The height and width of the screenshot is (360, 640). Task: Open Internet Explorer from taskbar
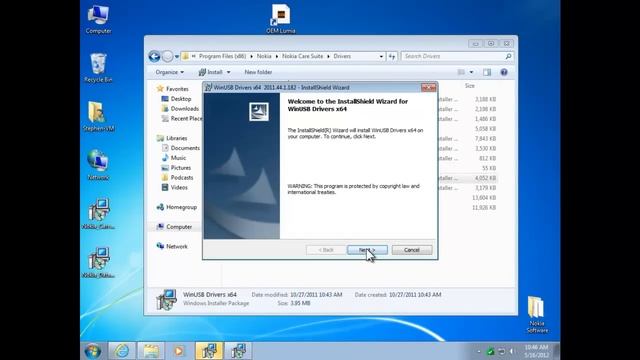(x=122, y=351)
